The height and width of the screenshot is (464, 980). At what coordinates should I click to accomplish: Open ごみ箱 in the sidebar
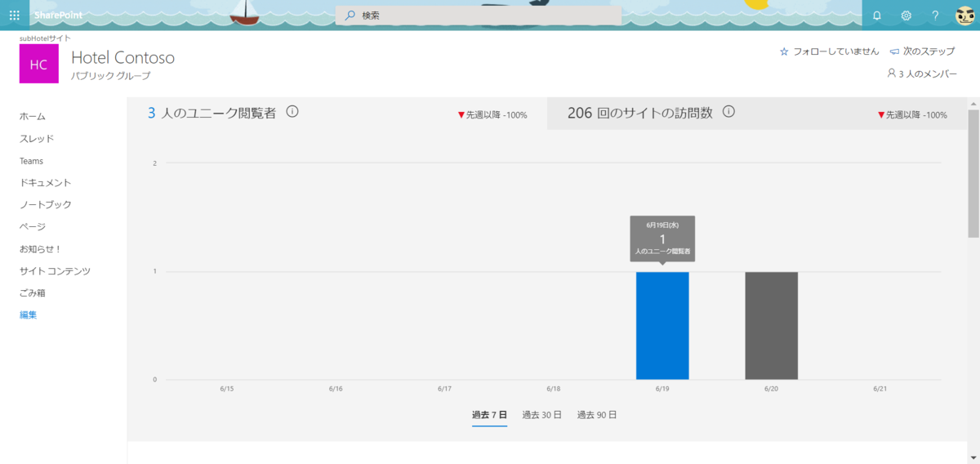pyautogui.click(x=33, y=293)
